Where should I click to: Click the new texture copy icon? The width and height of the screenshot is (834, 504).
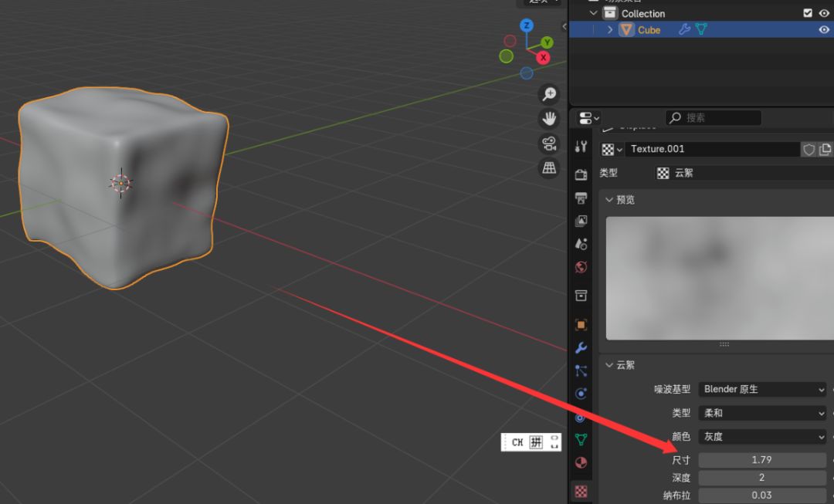pos(826,150)
